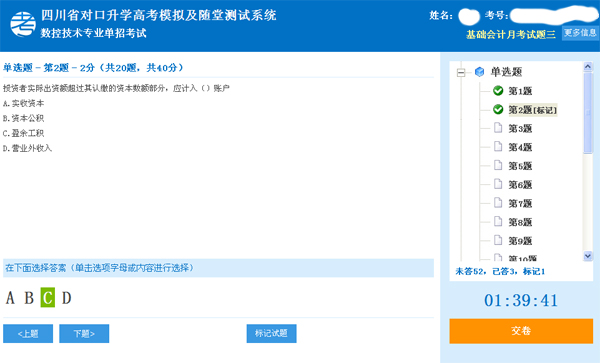Click the 标记试题 button
This screenshot has width=600, height=363.
[x=271, y=334]
